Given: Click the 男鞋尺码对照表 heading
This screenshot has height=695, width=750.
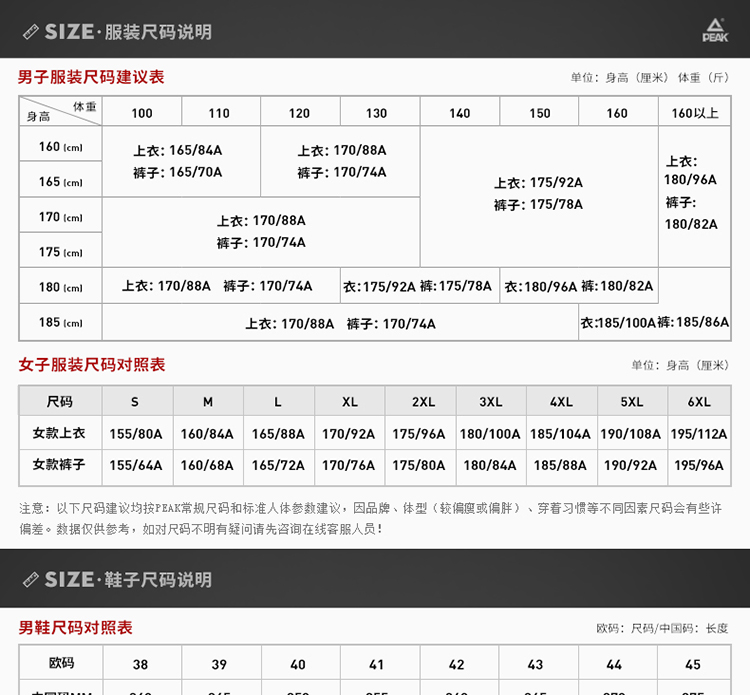Looking at the screenshot, I should [x=75, y=628].
